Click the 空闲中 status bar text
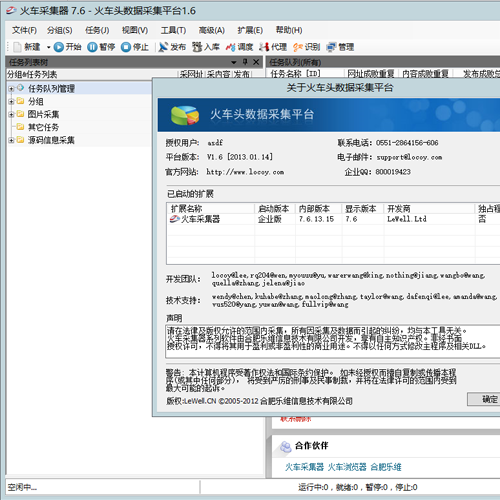Screen dimensions: 500x500 point(22,487)
